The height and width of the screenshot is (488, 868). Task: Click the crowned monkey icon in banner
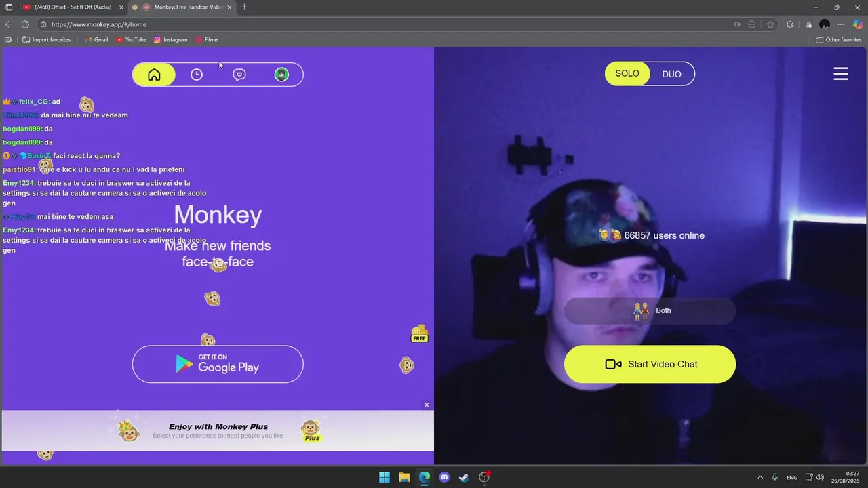pos(128,430)
